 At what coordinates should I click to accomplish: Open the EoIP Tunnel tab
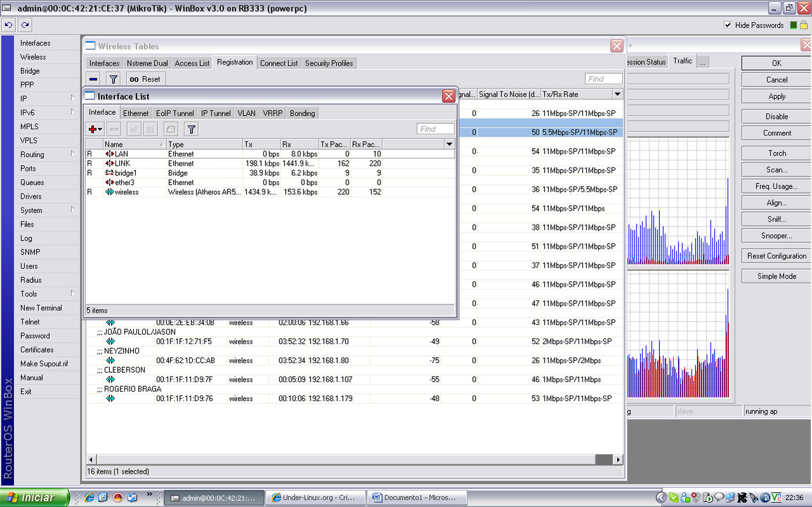[x=175, y=114]
